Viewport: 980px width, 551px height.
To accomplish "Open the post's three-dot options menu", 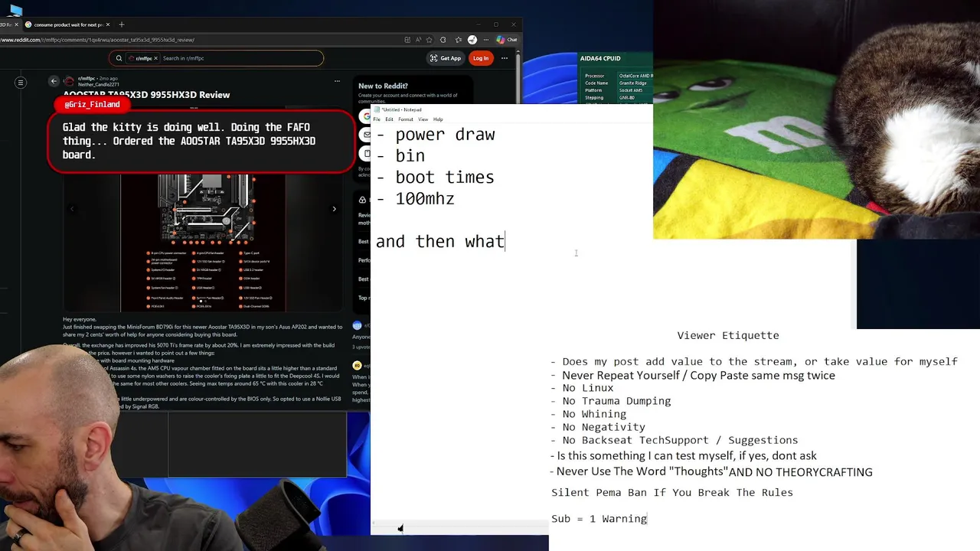I will (x=337, y=81).
